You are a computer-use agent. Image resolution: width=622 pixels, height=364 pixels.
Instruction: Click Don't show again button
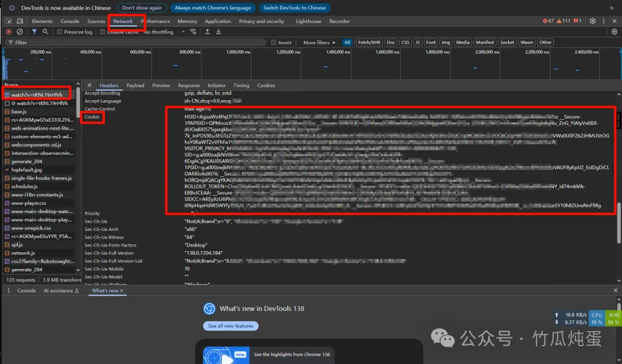pos(142,8)
